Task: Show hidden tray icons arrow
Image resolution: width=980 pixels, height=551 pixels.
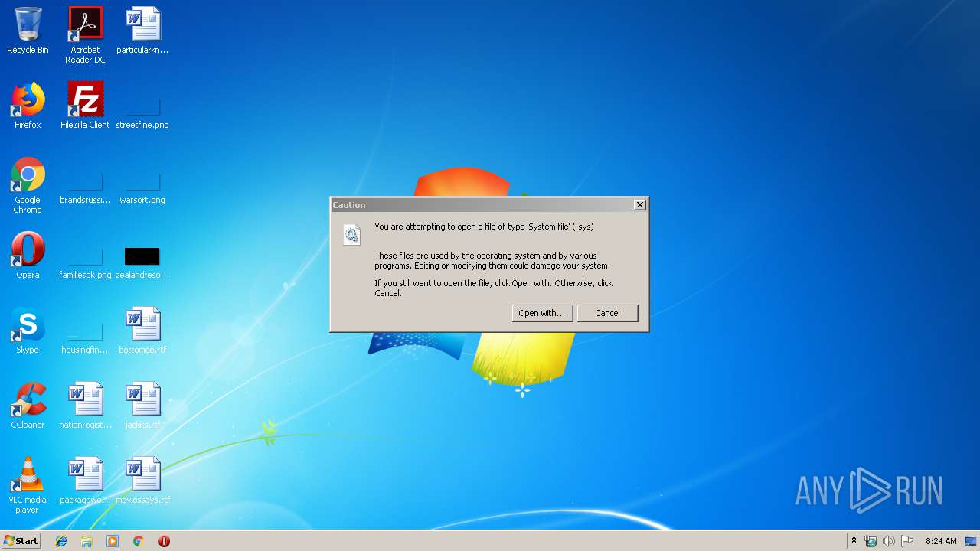Action: point(854,540)
